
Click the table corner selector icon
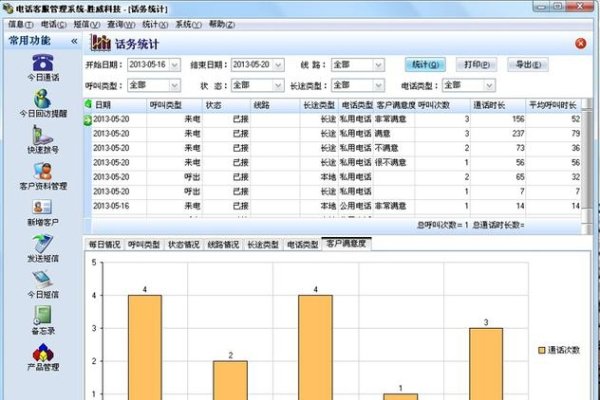pyautogui.click(x=88, y=104)
